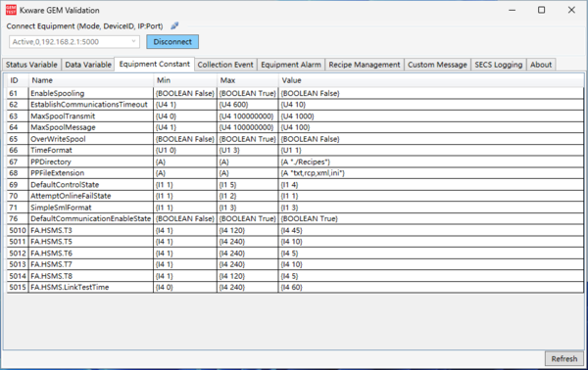Select the PPDirectory name cell
Viewport: 588px width, 370px height.
coord(91,162)
